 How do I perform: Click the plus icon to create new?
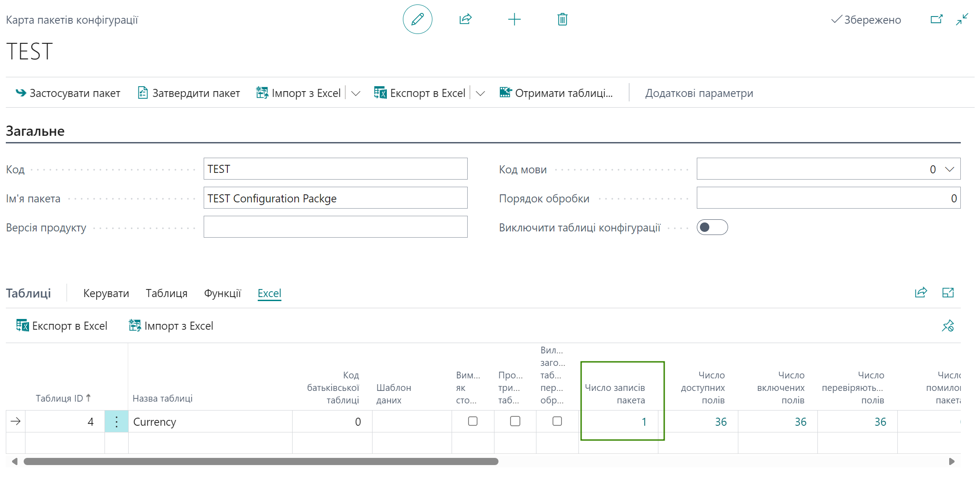[x=514, y=19]
